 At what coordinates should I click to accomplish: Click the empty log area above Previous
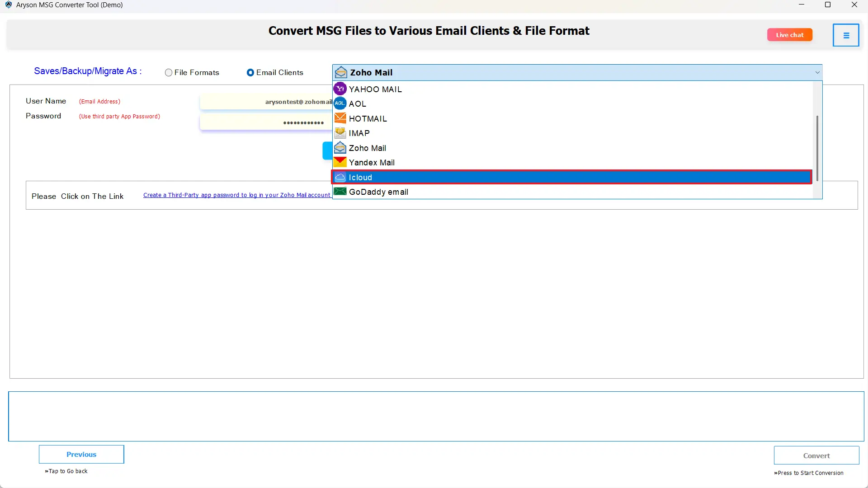436,416
